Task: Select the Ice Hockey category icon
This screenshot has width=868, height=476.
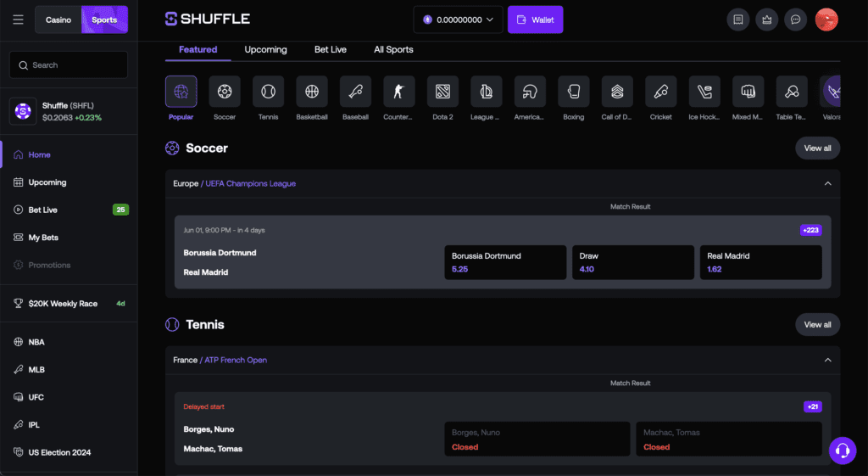Action: 704,92
